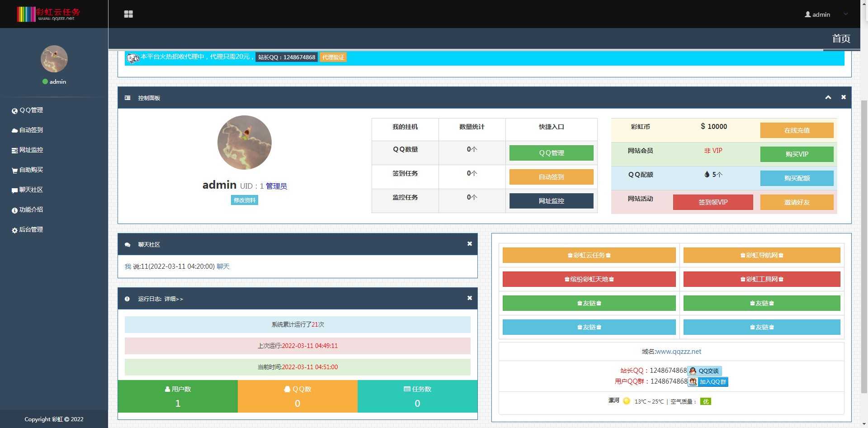
Task: Click the green QQ管理 shortcut button
Action: (552, 153)
